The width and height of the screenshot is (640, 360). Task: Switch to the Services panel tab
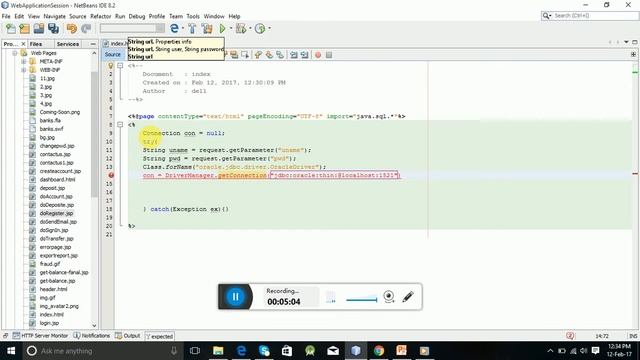[68, 44]
